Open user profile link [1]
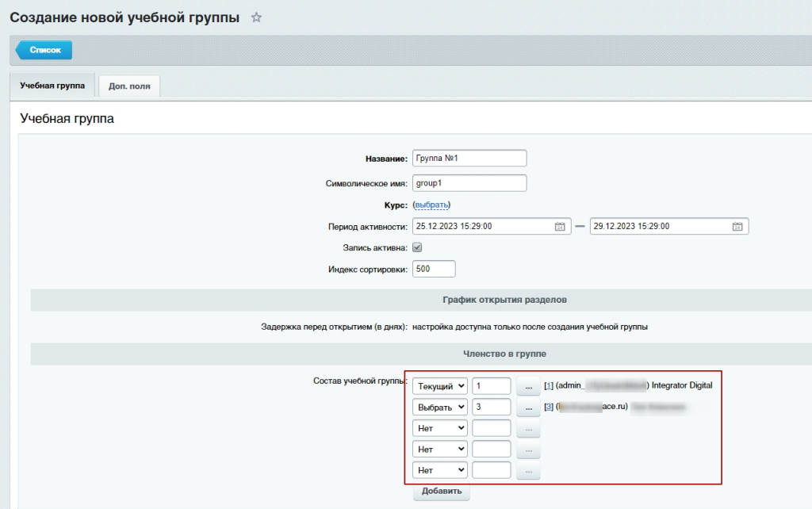812x509 pixels. pyautogui.click(x=548, y=386)
